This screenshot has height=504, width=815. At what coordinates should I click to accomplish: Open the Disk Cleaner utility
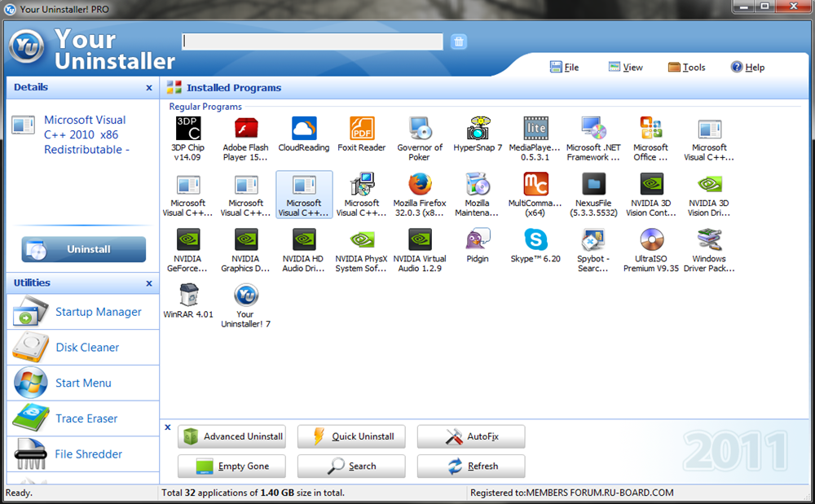(x=83, y=347)
